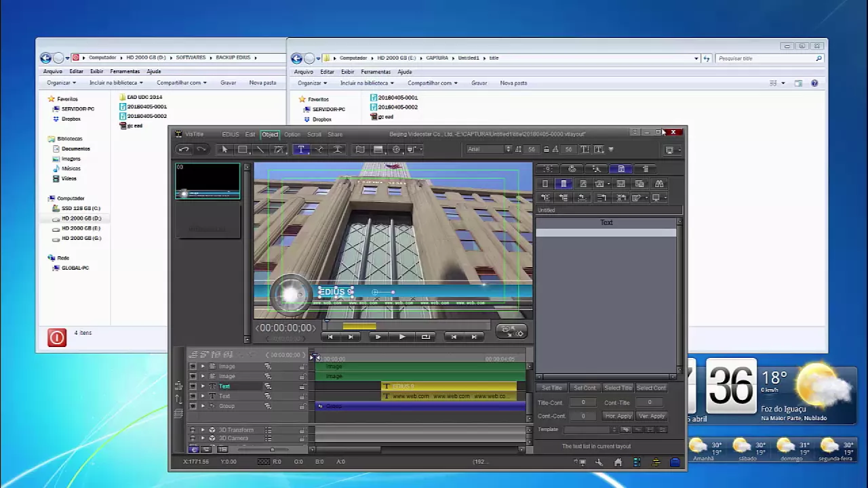Screen dimensions: 868x488
Task: Click the blue Group clip on timeline
Action: click(420, 406)
